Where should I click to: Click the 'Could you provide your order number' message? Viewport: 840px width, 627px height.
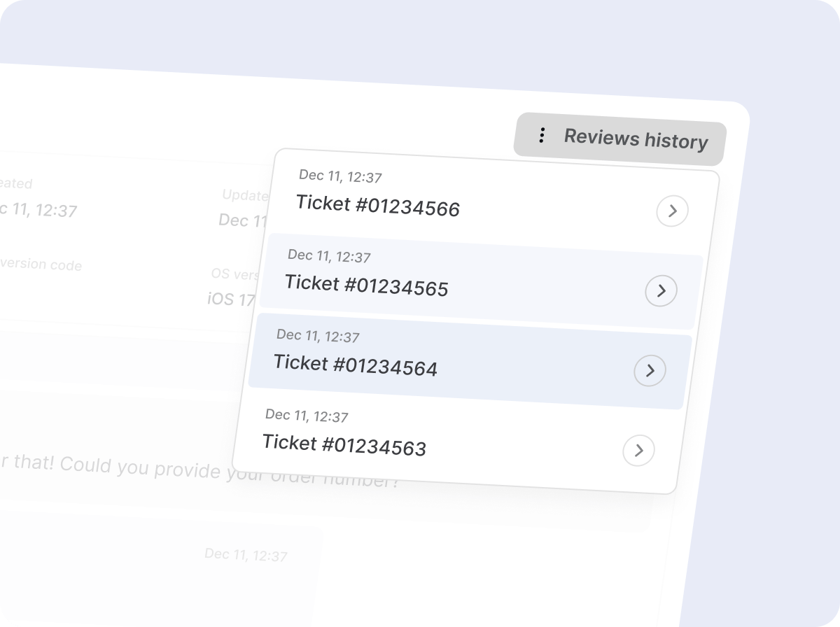(199, 470)
